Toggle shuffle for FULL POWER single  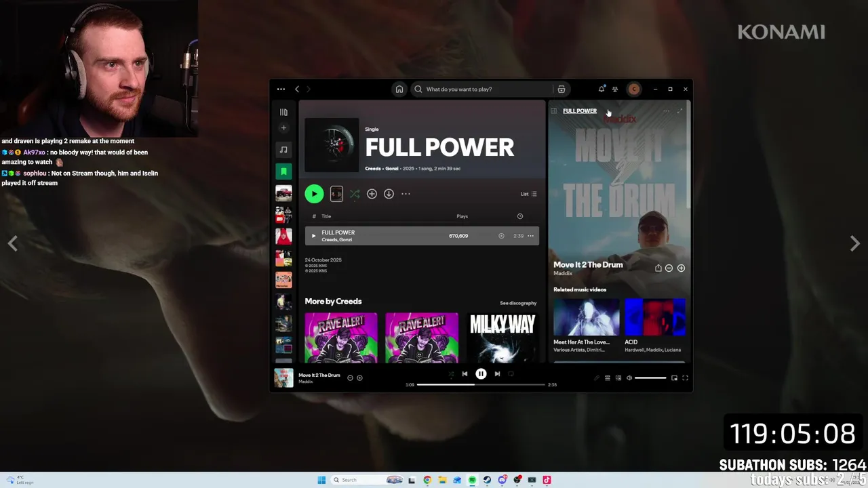pyautogui.click(x=355, y=194)
